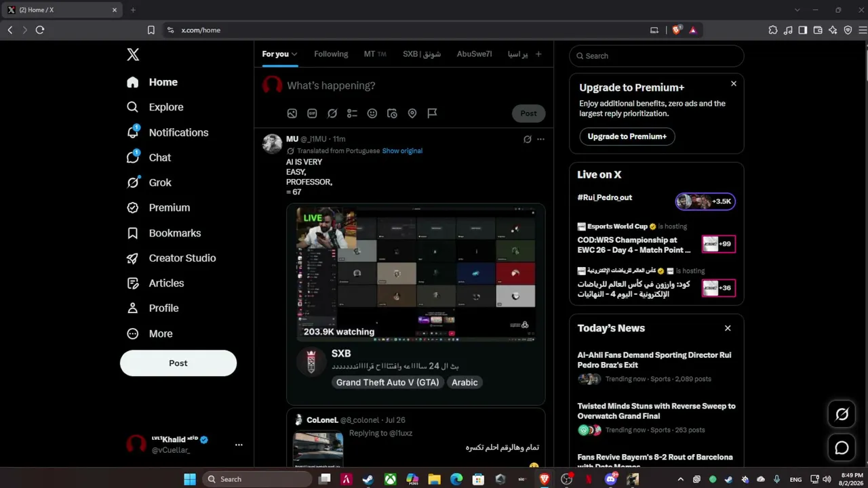Open the emoji picker in the composer
The image size is (868, 488).
click(x=372, y=113)
